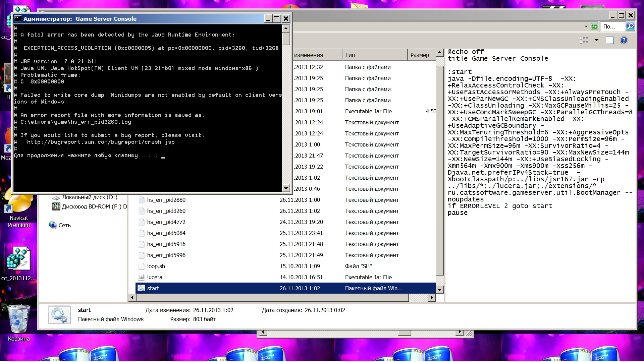Open the change view icon in Explorer

[x=584, y=40]
